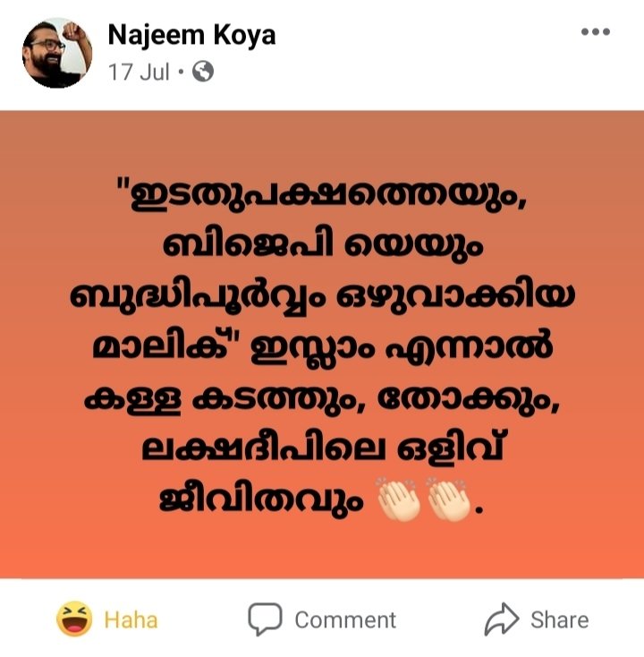This screenshot has width=644, height=657.
Task: Open the Najeem Koya profile name link
Action: [x=191, y=35]
